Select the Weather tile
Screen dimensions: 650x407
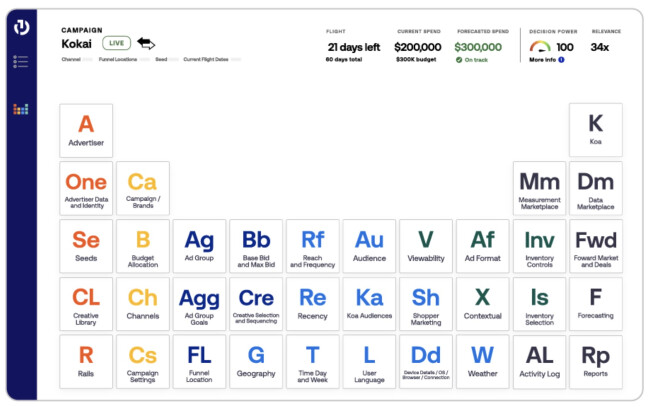483,362
